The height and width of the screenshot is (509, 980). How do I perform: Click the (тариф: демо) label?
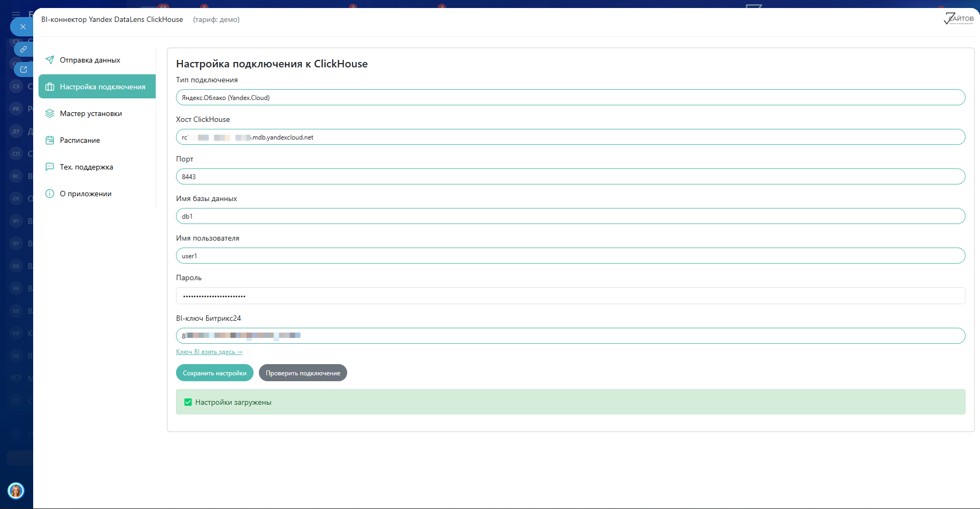(216, 19)
